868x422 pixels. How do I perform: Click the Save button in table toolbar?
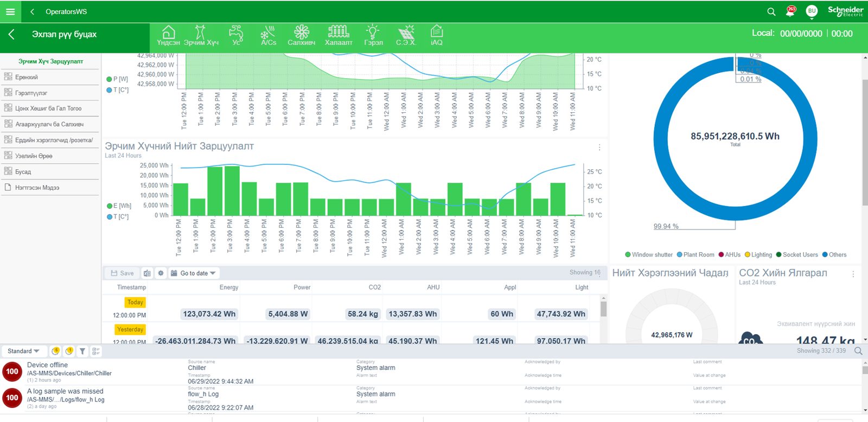click(122, 273)
